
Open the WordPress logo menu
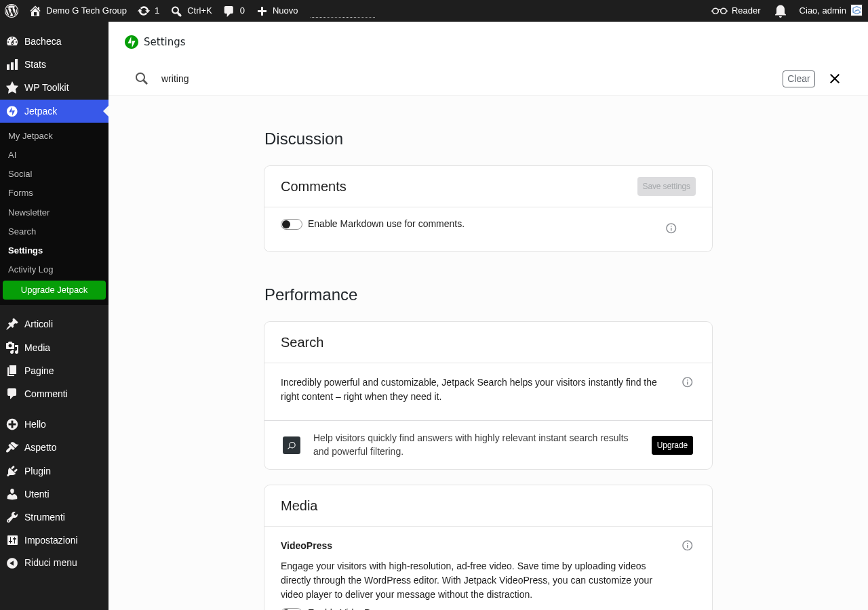pyautogui.click(x=12, y=11)
